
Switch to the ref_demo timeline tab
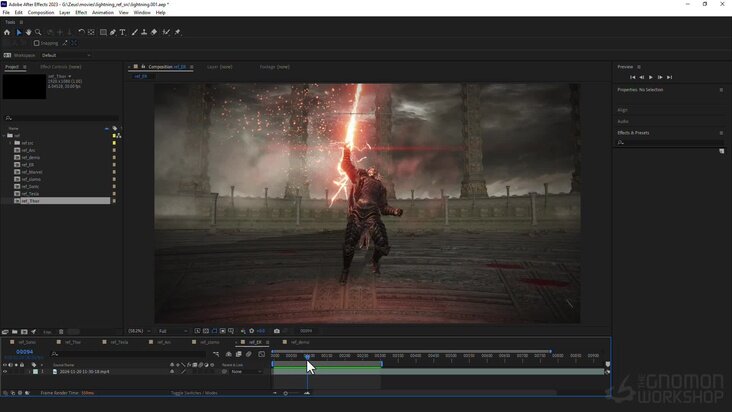pos(300,342)
